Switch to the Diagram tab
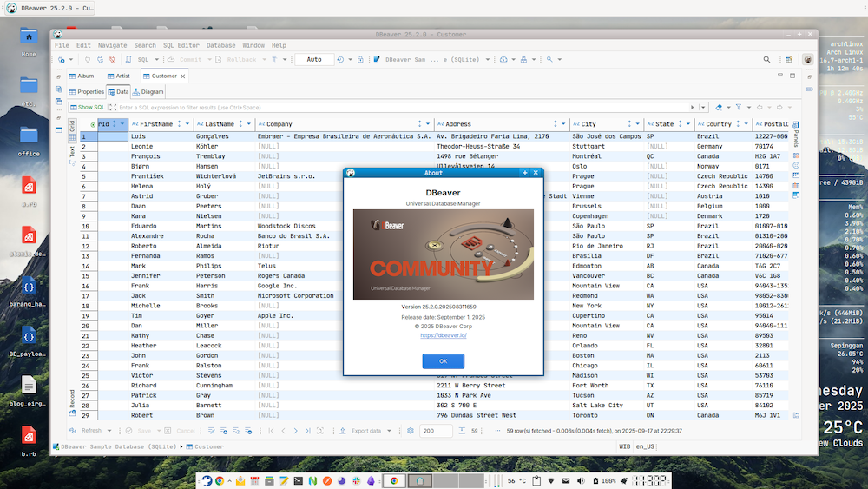 click(148, 91)
